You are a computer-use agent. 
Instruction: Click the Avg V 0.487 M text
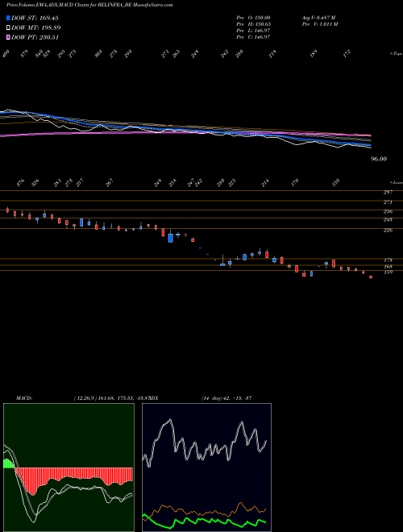click(x=318, y=18)
